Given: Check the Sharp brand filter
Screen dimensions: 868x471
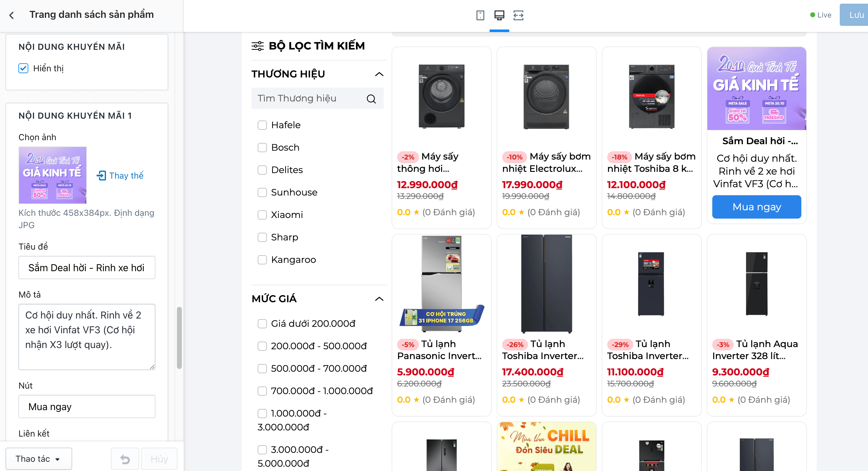Looking at the screenshot, I should click(x=262, y=237).
